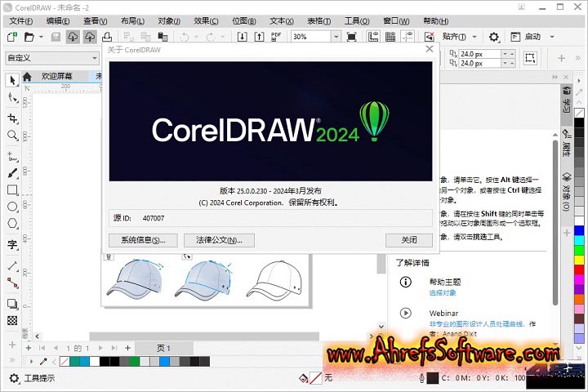Open the 文件(F) menu
The image size is (588, 392).
click(20, 21)
